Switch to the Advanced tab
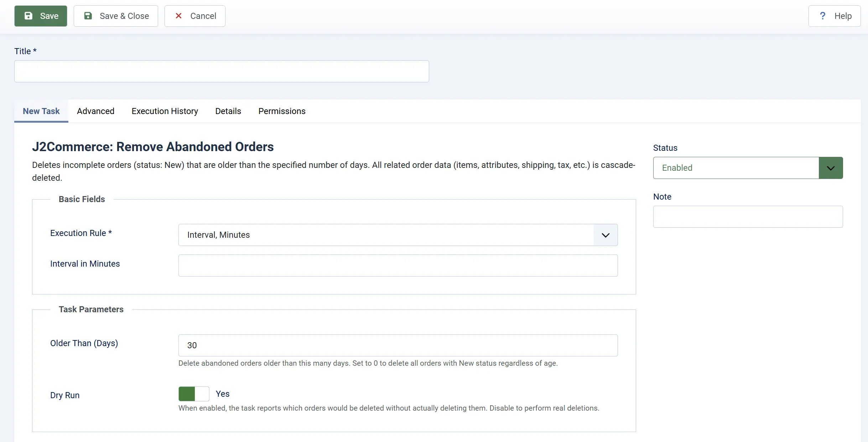The image size is (868, 442). point(95,111)
